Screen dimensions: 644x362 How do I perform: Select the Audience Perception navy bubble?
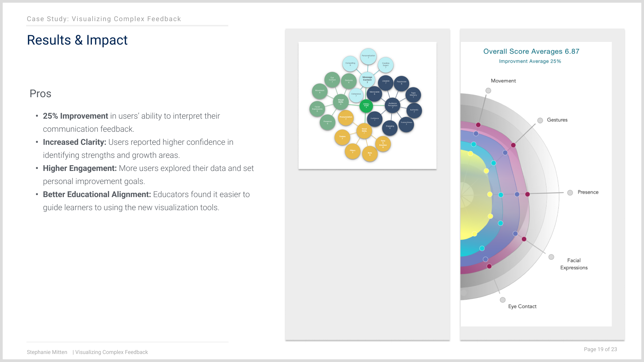pyautogui.click(x=392, y=105)
